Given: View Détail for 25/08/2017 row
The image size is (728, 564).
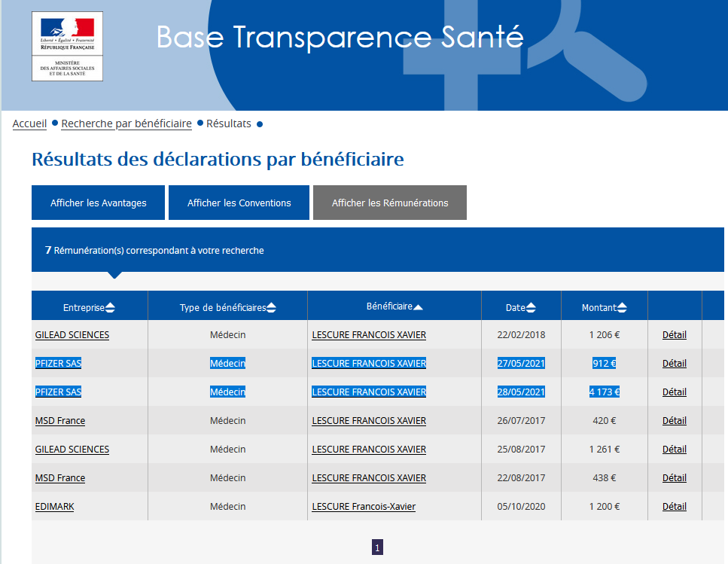Looking at the screenshot, I should pos(674,450).
